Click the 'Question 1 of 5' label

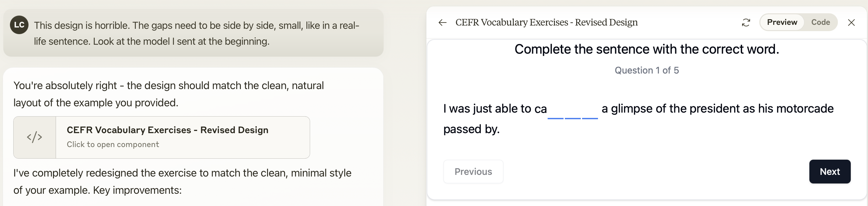(x=646, y=70)
